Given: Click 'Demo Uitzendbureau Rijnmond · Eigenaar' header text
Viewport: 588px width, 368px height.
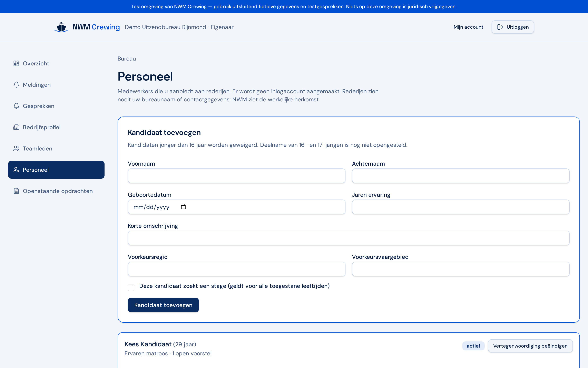Looking at the screenshot, I should coord(179,27).
